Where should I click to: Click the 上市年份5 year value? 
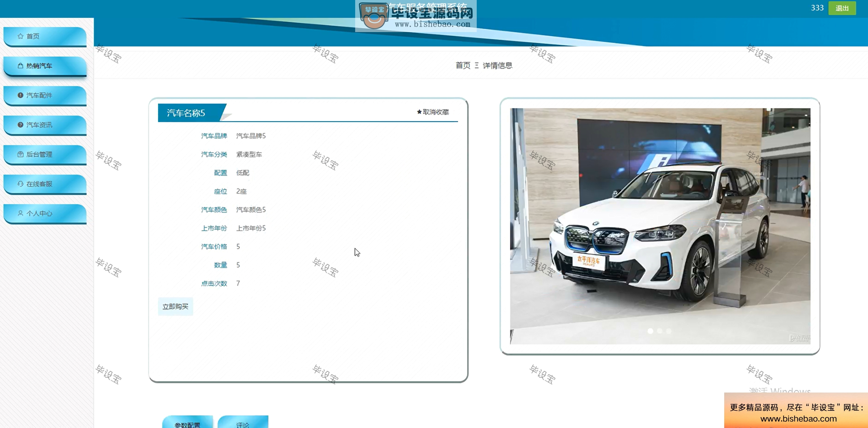[x=251, y=228]
